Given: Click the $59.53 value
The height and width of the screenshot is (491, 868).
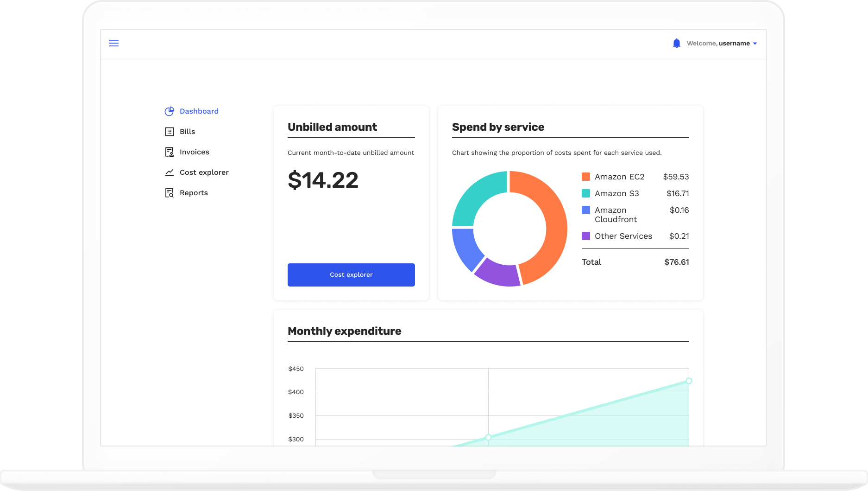Looking at the screenshot, I should pos(676,177).
